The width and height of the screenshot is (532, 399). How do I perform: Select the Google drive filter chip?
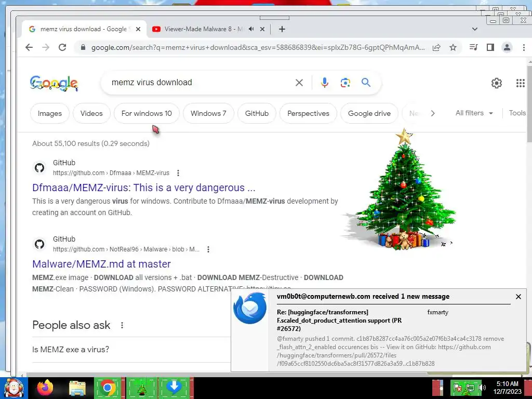tap(369, 113)
